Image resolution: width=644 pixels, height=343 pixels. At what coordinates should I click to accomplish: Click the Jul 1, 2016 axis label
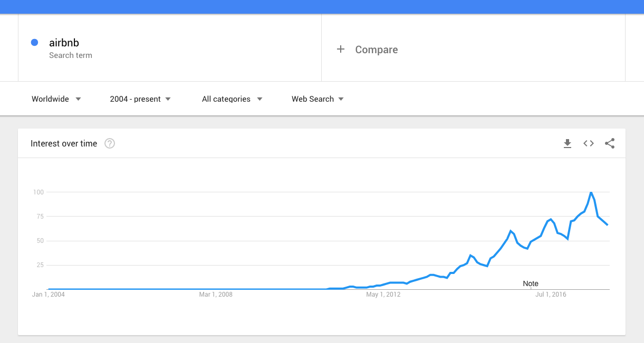click(x=551, y=295)
